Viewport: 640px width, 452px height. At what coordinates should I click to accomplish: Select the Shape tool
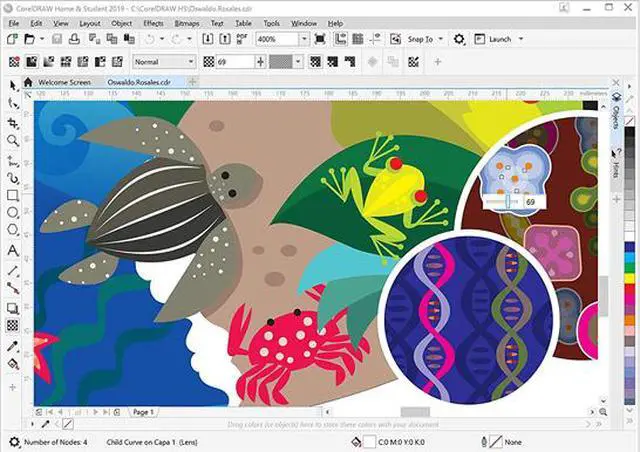[13, 104]
